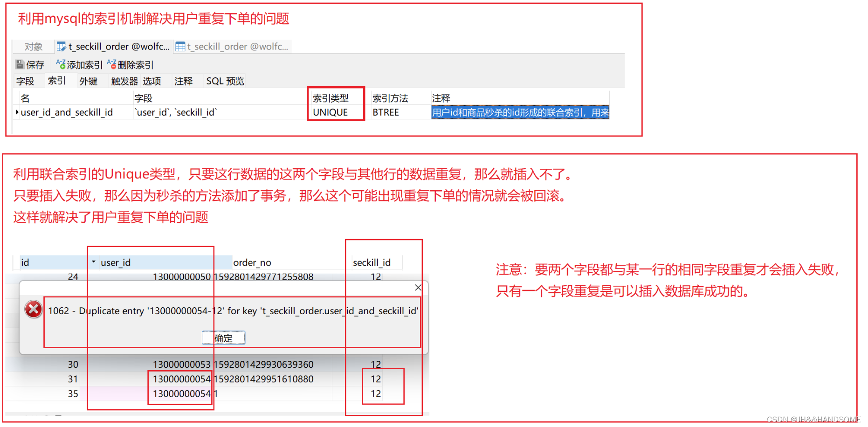The image size is (868, 427).
Task: Click the Add Index (添加索引) icon
Action: [x=61, y=64]
